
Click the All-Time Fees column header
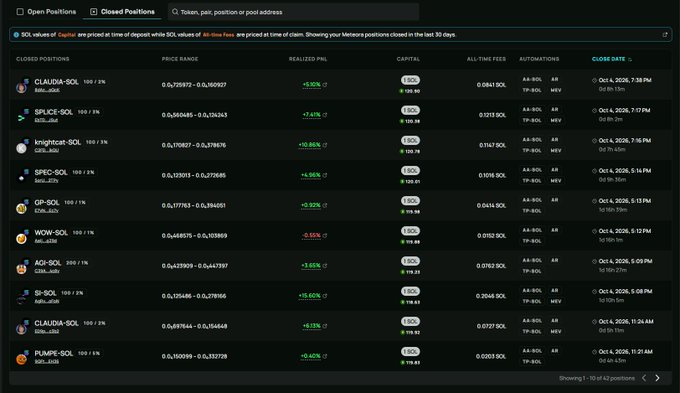(x=486, y=59)
